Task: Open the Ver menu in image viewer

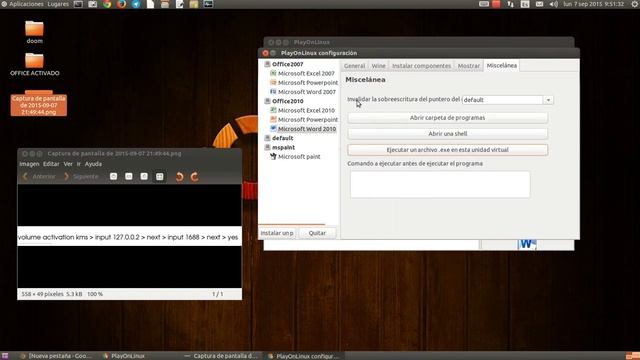Action: 68,164
